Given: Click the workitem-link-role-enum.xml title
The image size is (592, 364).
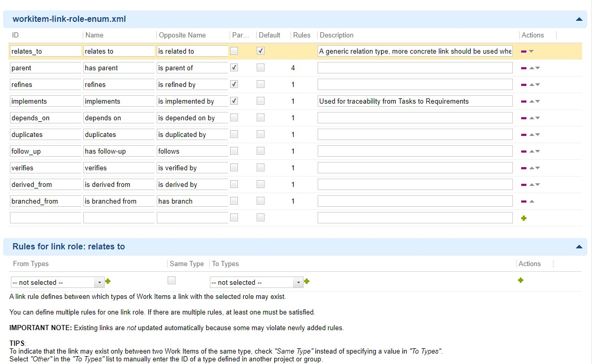Looking at the screenshot, I should point(68,19).
